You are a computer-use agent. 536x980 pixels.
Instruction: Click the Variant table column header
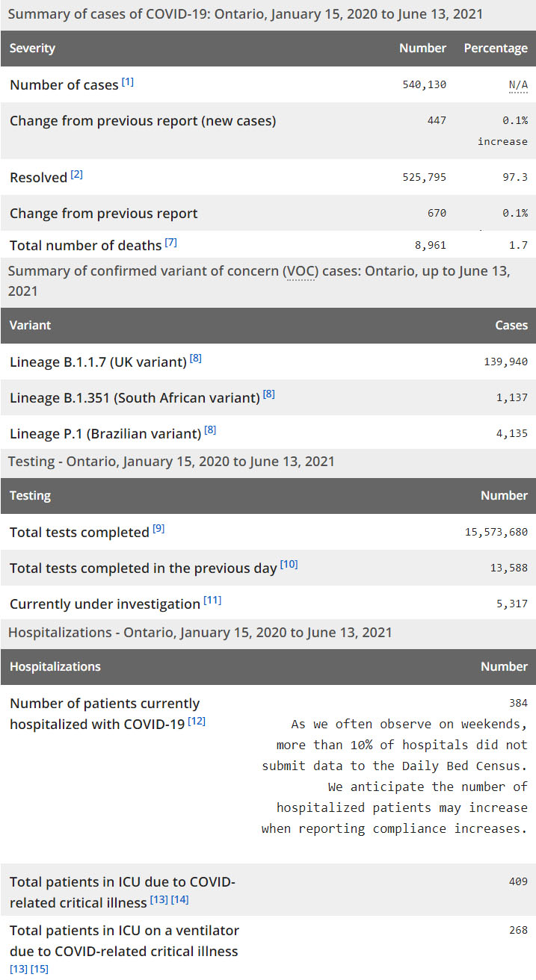[x=30, y=325]
